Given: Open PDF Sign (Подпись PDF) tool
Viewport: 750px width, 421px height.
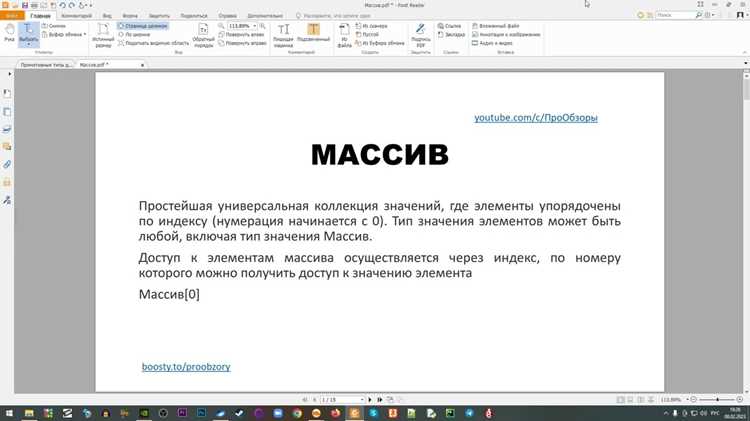Looking at the screenshot, I should point(420,35).
